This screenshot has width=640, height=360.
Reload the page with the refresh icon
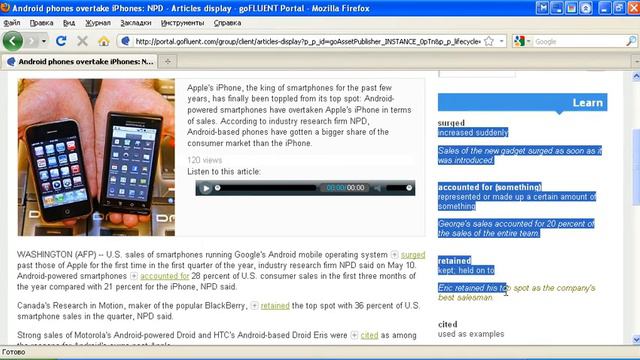tap(61, 41)
